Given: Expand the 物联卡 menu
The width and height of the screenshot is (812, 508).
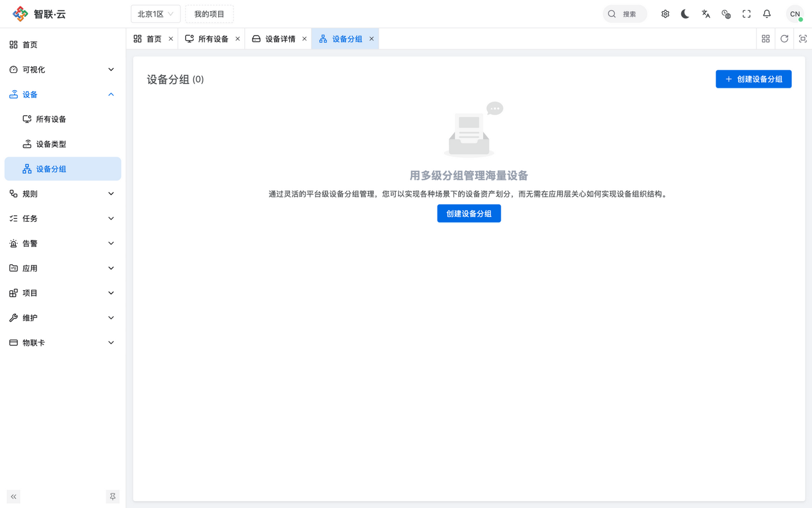Looking at the screenshot, I should (x=63, y=343).
